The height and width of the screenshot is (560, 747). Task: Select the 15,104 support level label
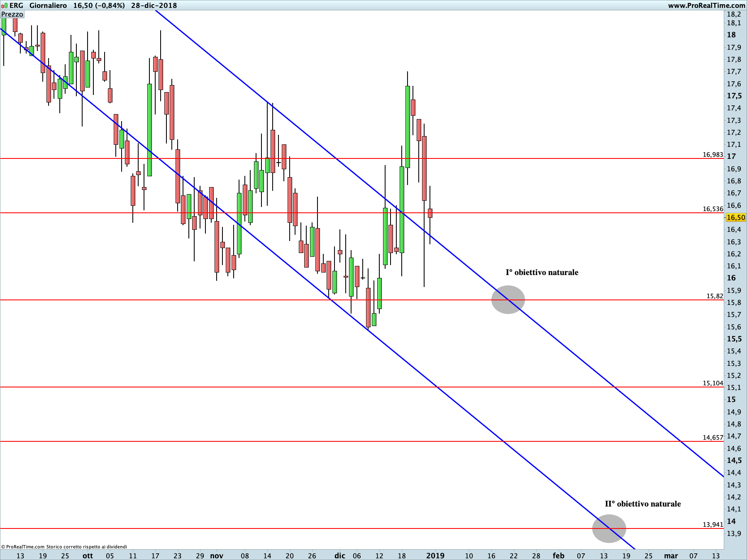(713, 383)
